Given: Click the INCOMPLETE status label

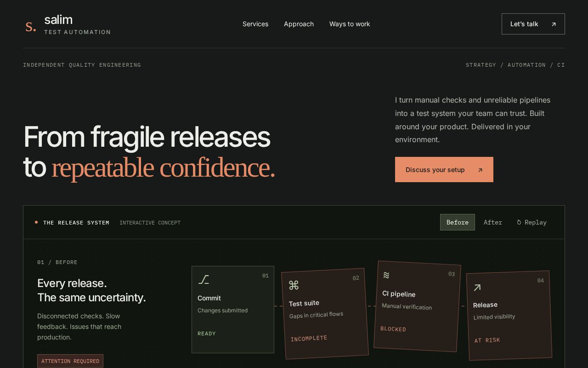Looking at the screenshot, I should 309,339.
